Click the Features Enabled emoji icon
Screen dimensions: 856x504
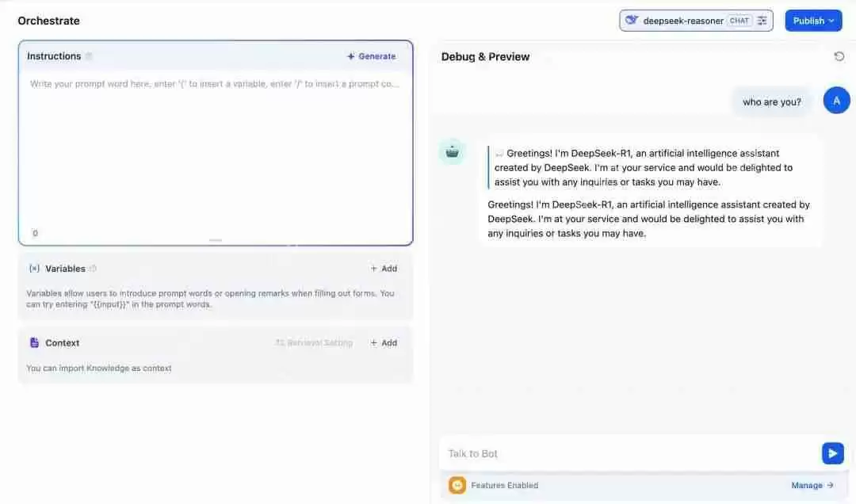click(x=457, y=484)
